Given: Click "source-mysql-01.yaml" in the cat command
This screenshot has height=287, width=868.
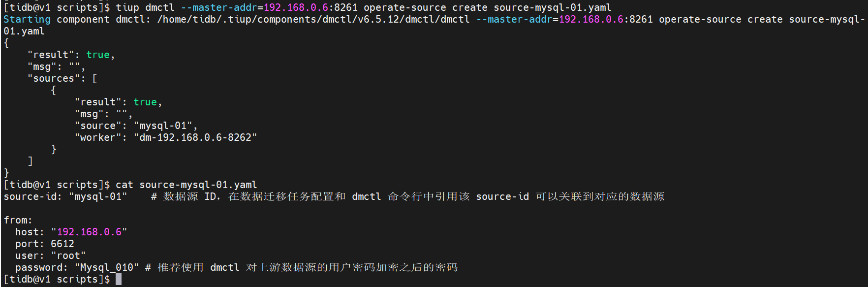Looking at the screenshot, I should click(198, 185).
